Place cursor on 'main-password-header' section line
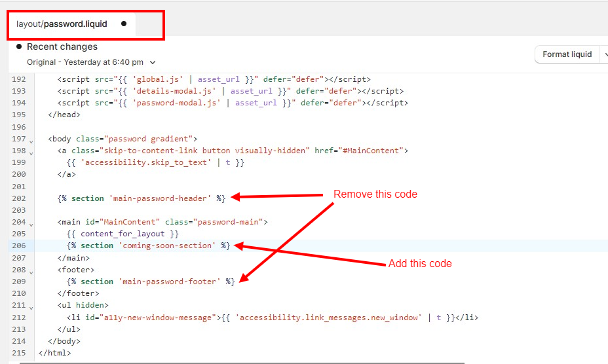The width and height of the screenshot is (608, 364). tap(142, 198)
